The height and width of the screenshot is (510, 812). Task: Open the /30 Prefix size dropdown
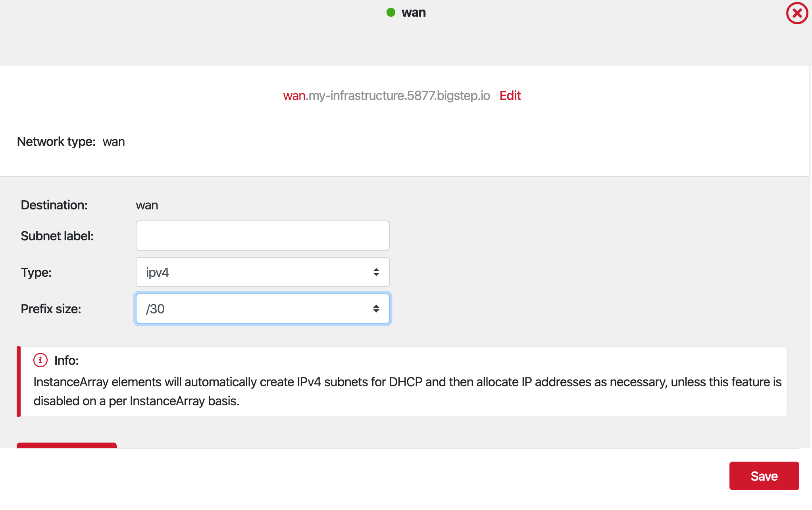click(x=262, y=309)
